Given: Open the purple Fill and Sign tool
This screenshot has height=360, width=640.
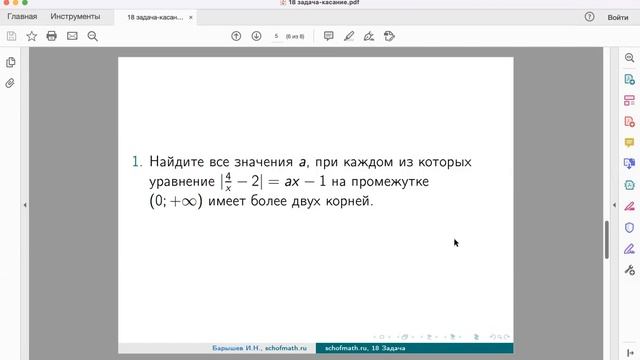Looking at the screenshot, I should point(629,249).
